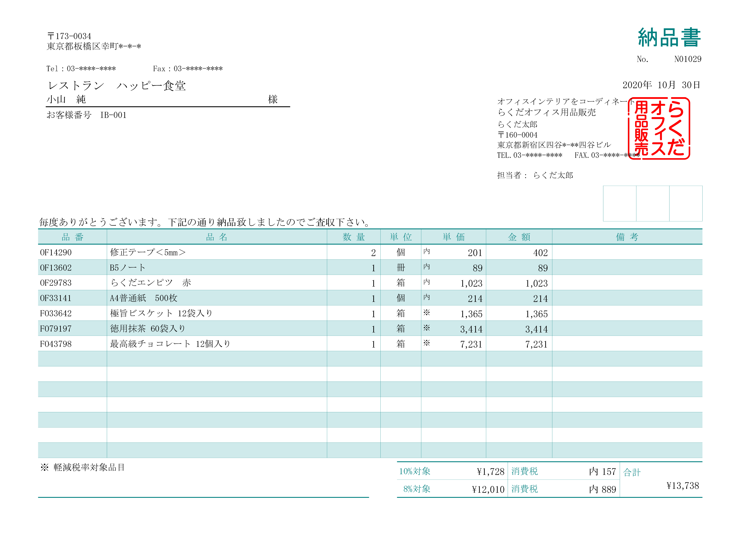Click the 10%対象 label

click(415, 472)
